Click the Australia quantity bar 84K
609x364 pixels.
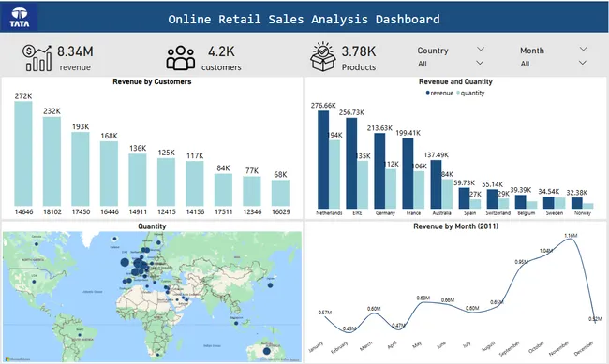(x=447, y=194)
